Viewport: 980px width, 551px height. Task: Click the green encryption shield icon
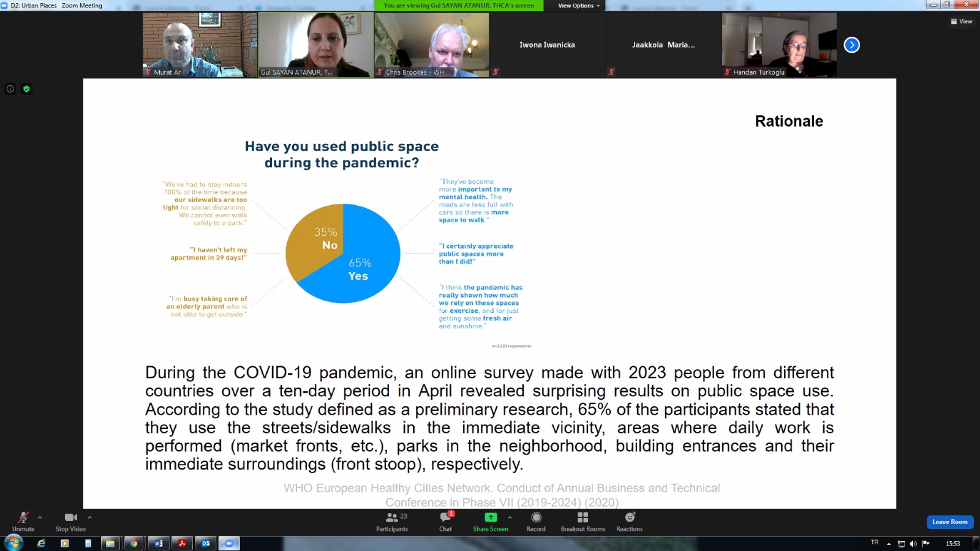tap(26, 89)
